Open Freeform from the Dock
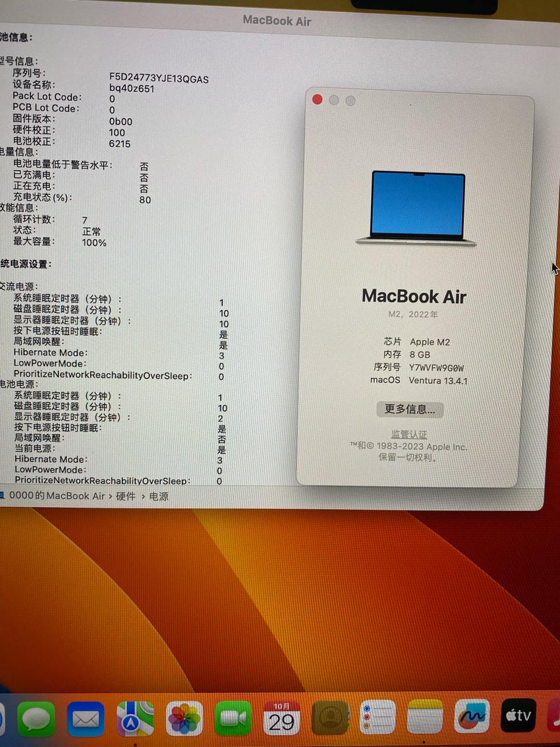The height and width of the screenshot is (747, 560). (472, 716)
